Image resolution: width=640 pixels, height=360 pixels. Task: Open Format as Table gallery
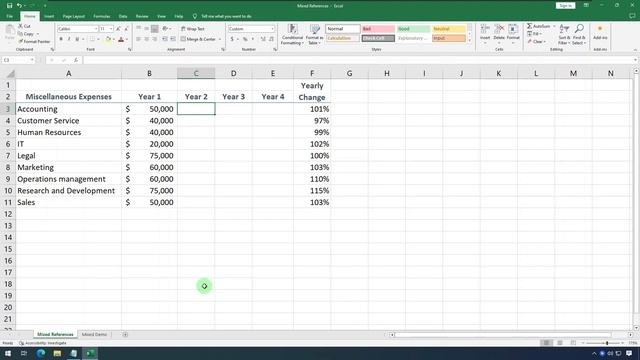click(x=314, y=35)
